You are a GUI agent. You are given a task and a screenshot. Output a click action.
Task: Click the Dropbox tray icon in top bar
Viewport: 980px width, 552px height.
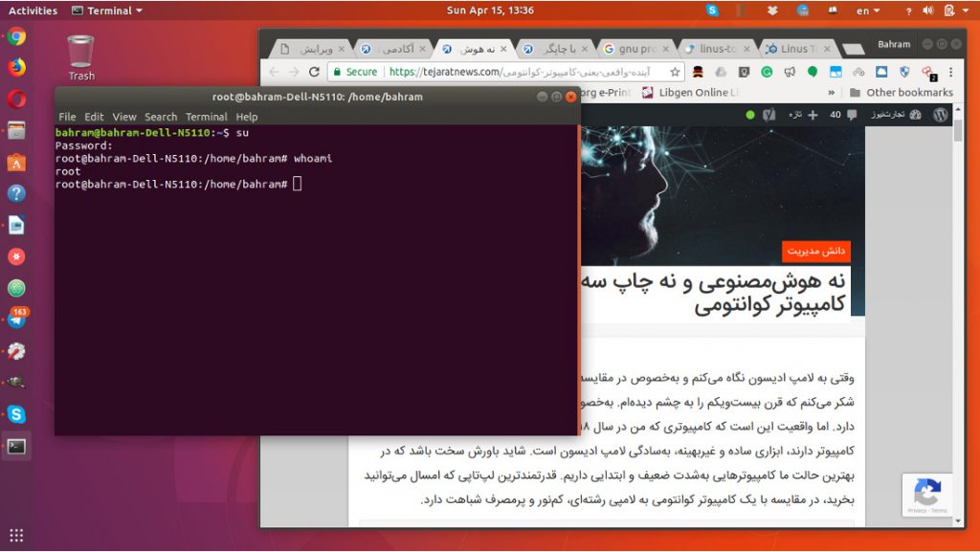coord(772,10)
